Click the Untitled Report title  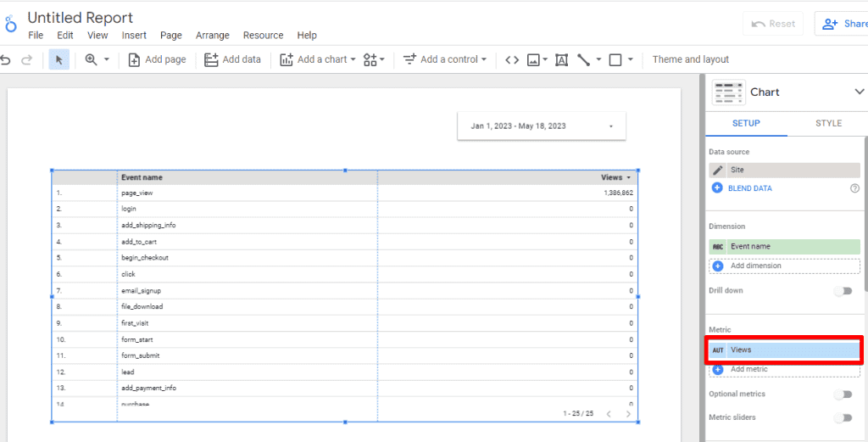(x=81, y=18)
